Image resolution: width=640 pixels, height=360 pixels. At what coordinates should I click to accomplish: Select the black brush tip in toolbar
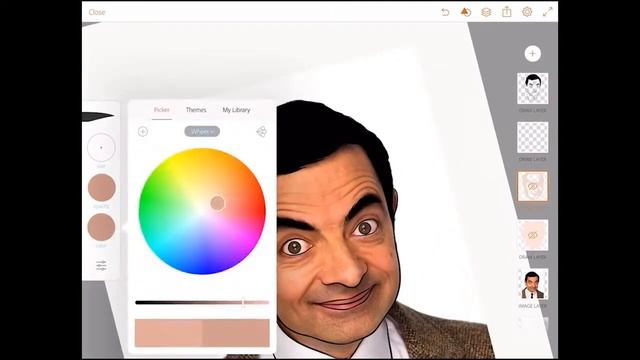click(x=98, y=117)
